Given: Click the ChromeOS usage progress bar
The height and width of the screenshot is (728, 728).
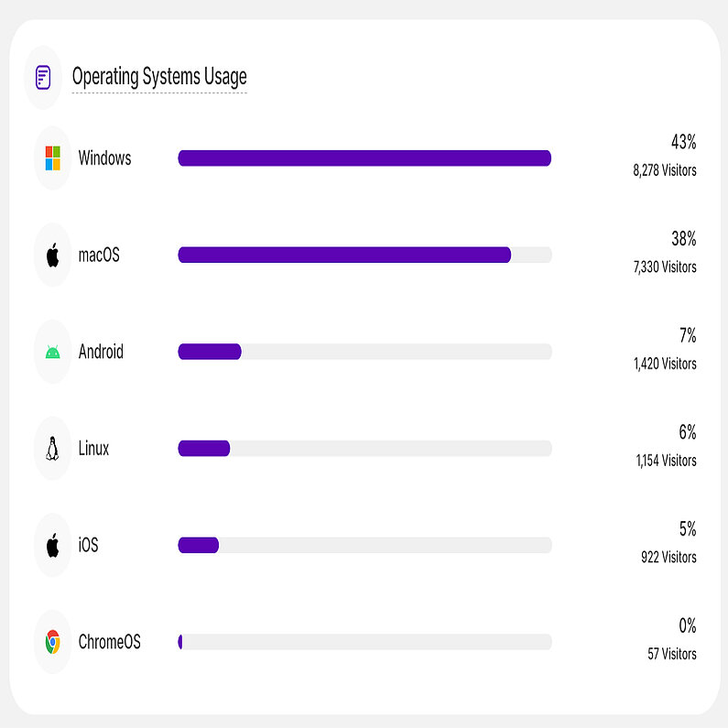Looking at the screenshot, I should tap(364, 642).
